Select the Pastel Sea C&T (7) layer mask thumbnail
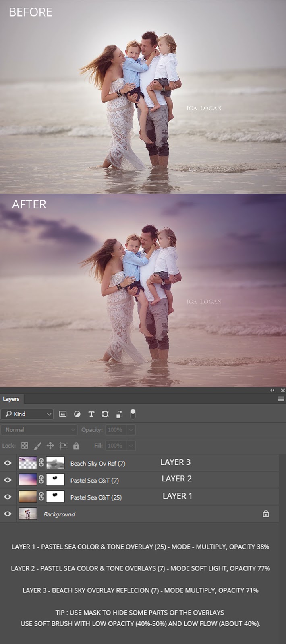 tap(55, 480)
